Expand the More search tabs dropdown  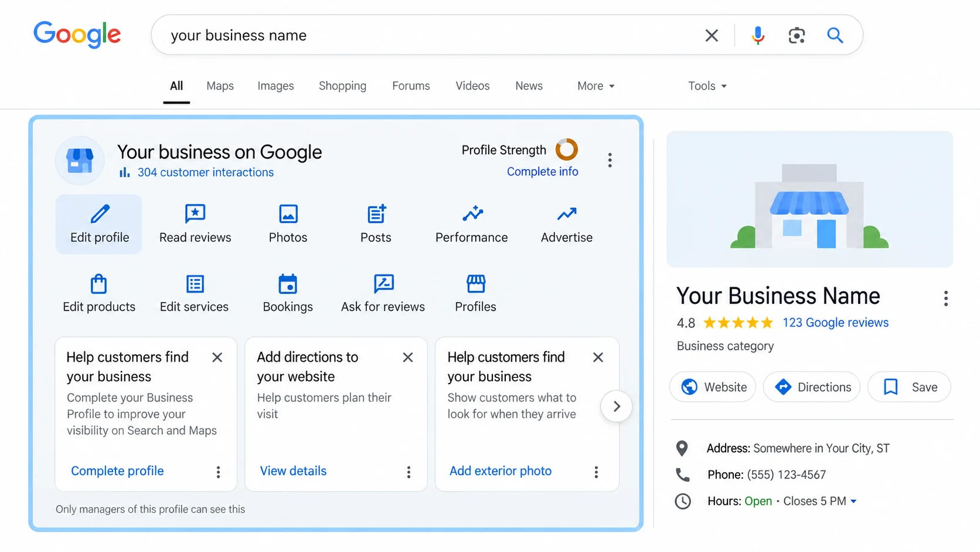(596, 86)
